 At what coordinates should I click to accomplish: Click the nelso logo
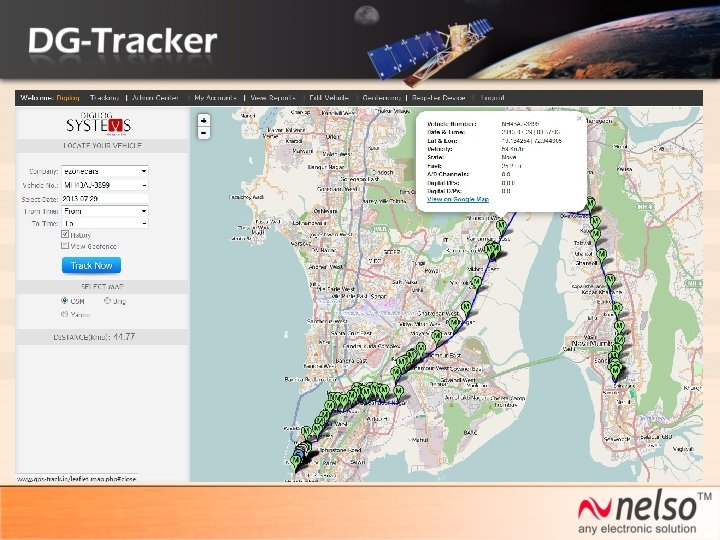click(x=645, y=511)
